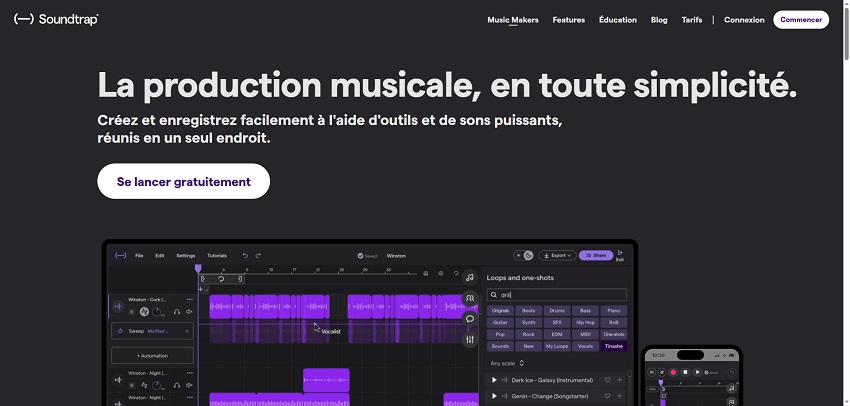This screenshot has width=850, height=406.
Task: Play the Dark Ice - Galaxy loop preview
Action: click(x=494, y=380)
